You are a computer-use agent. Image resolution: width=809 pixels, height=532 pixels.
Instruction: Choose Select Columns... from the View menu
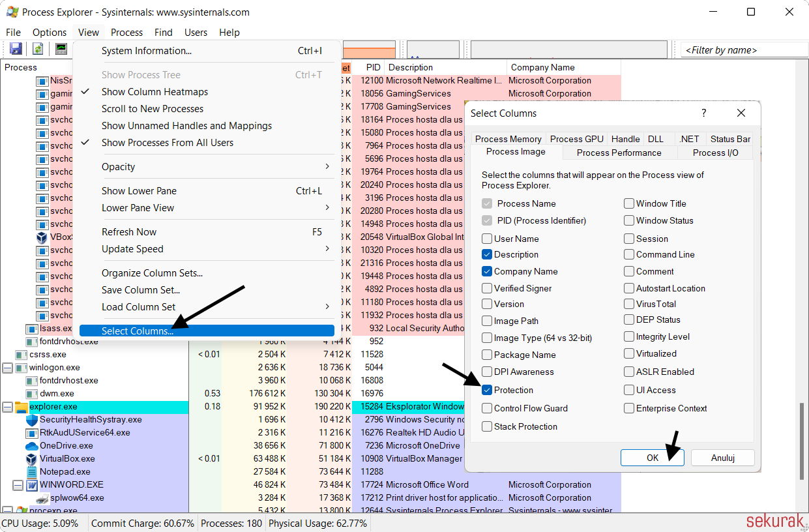(x=207, y=331)
